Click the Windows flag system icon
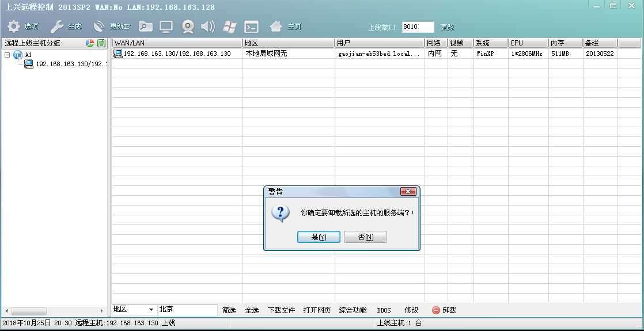Image resolution: width=644 pixels, height=331 pixels. click(230, 26)
